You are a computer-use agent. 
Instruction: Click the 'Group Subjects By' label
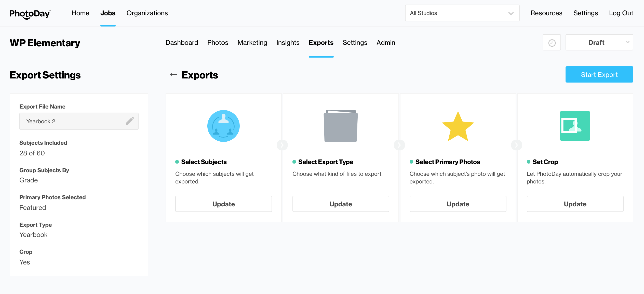[x=44, y=170]
